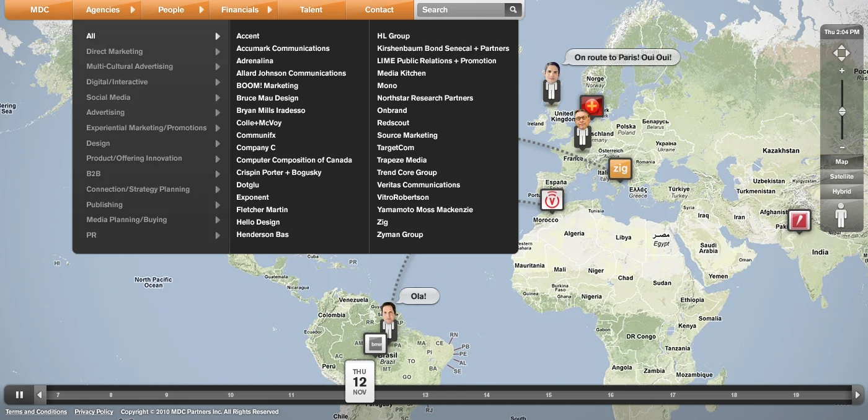
Task: Click the street view pegman icon
Action: point(841,215)
